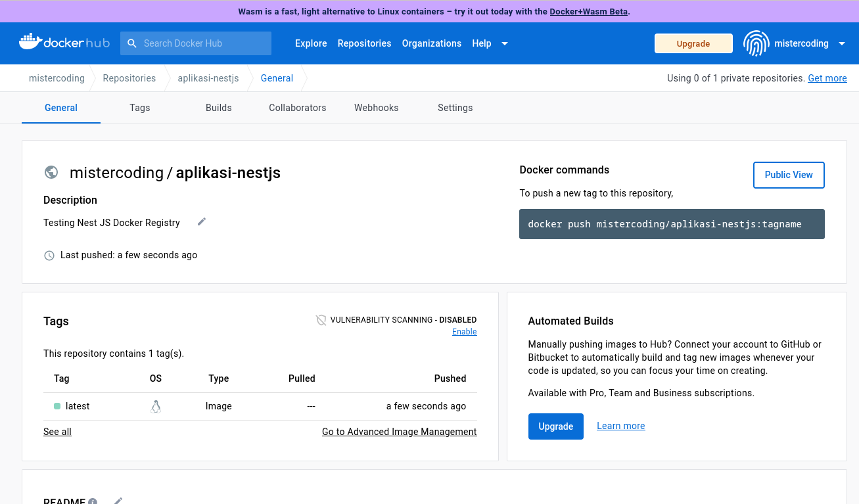
Task: Click the globe public repository icon
Action: coord(51,172)
